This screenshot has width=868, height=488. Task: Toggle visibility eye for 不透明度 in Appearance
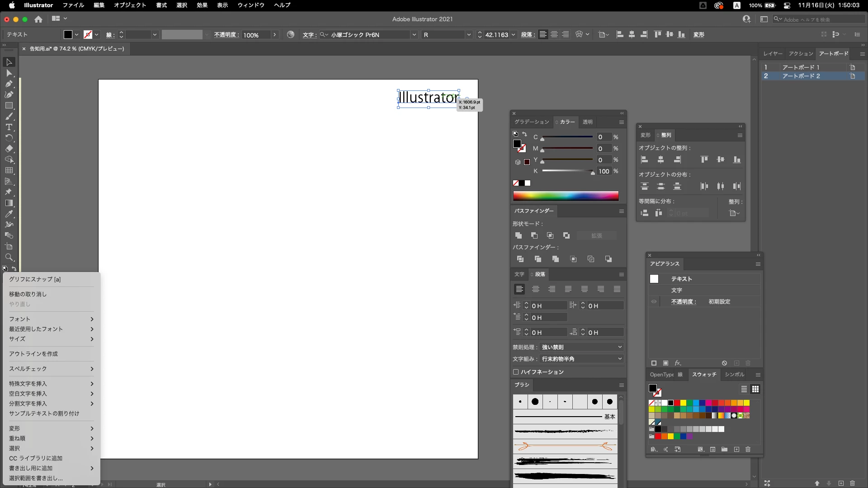[654, 301]
